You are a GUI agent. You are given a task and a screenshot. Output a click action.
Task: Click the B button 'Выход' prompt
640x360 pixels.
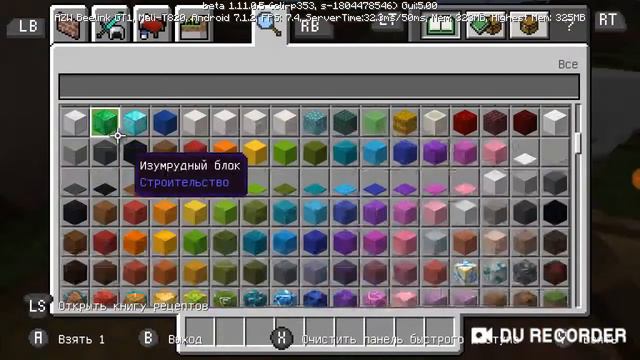click(171, 338)
